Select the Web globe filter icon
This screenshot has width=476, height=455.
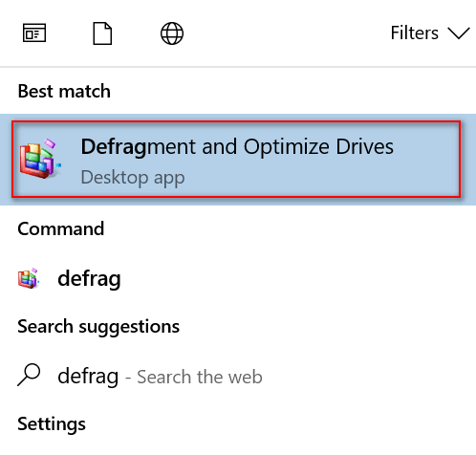click(172, 33)
